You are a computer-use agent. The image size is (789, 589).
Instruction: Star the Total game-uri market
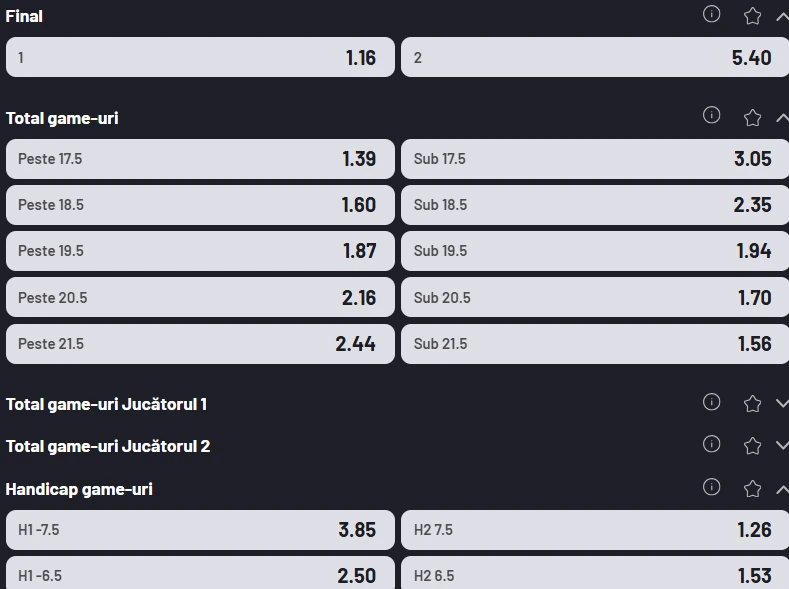click(x=752, y=118)
